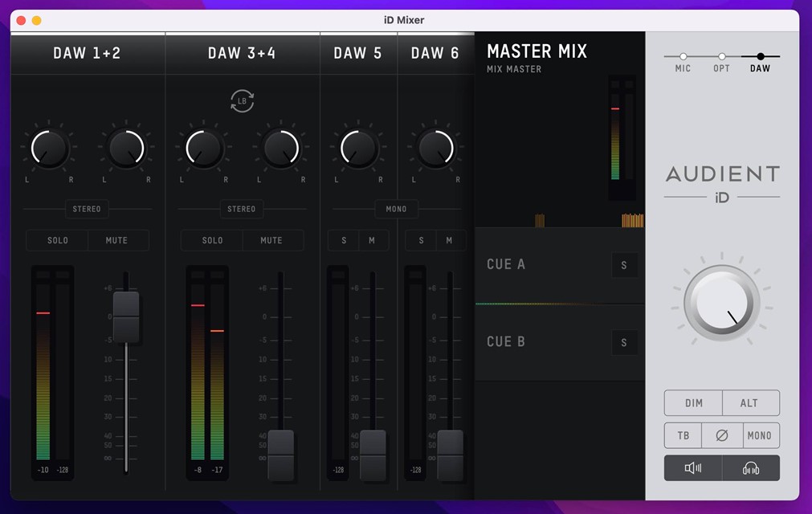
Task: Toggle the MONO monitor button
Action: coord(760,435)
